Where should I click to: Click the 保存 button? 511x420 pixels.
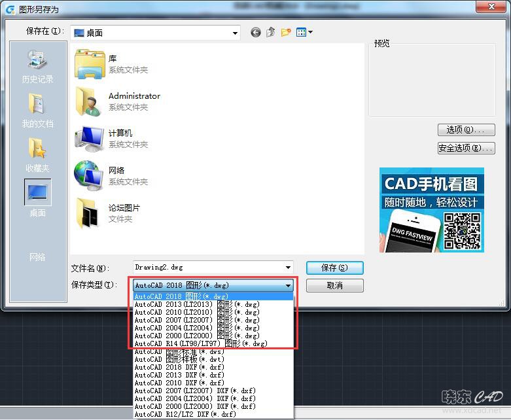[334, 268]
